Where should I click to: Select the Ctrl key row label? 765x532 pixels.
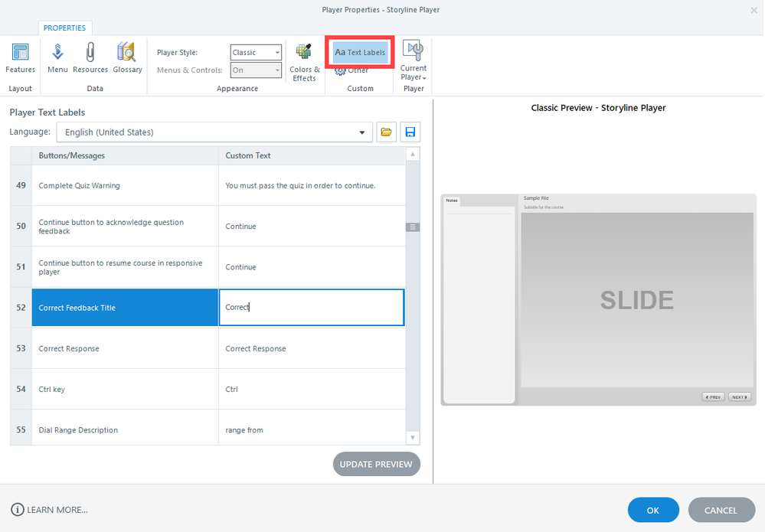[125, 389]
